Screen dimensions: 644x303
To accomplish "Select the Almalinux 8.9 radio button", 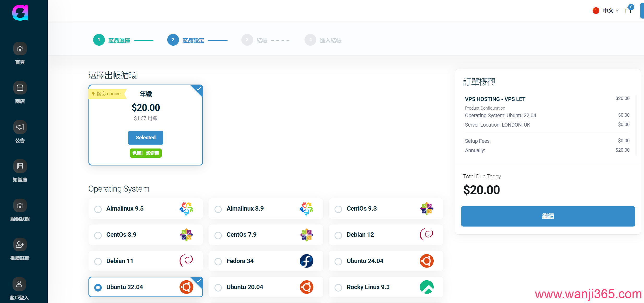I will [218, 209].
